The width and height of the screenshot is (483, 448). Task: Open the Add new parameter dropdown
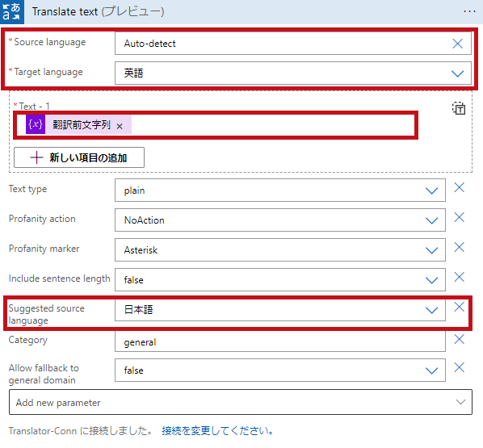pyautogui.click(x=241, y=402)
